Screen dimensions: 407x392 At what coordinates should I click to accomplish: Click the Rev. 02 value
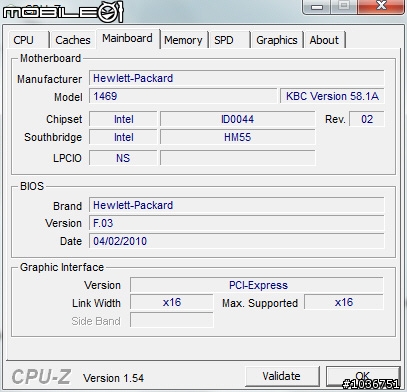coord(367,119)
